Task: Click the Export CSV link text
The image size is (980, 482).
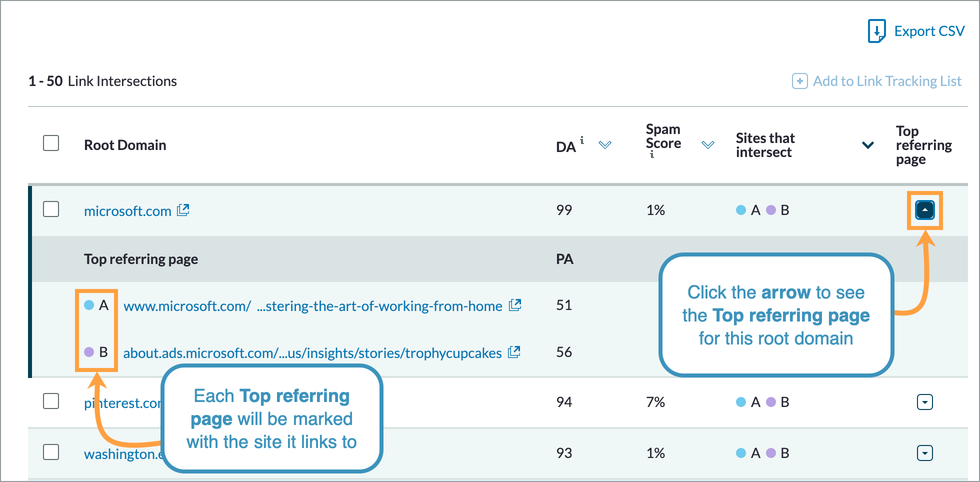Action: (x=929, y=31)
